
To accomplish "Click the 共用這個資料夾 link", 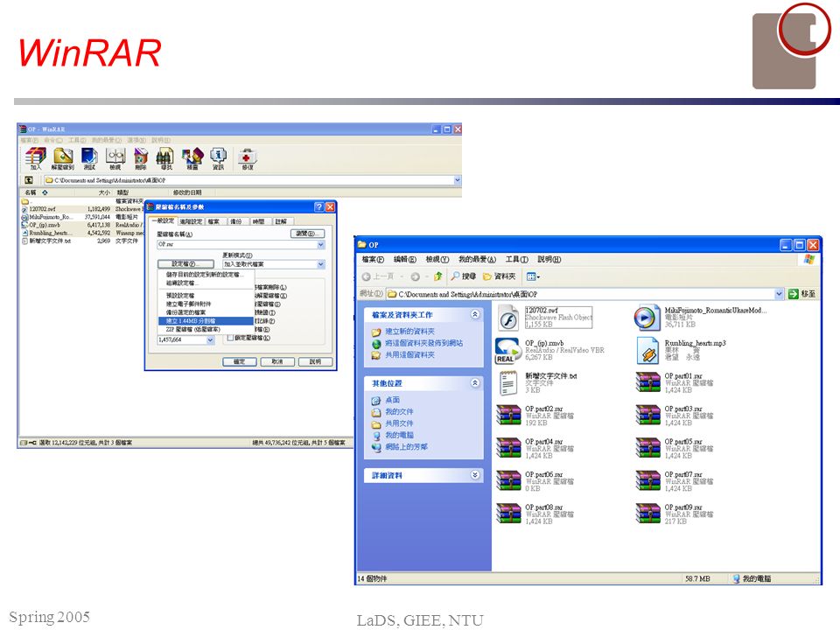I will tap(409, 354).
